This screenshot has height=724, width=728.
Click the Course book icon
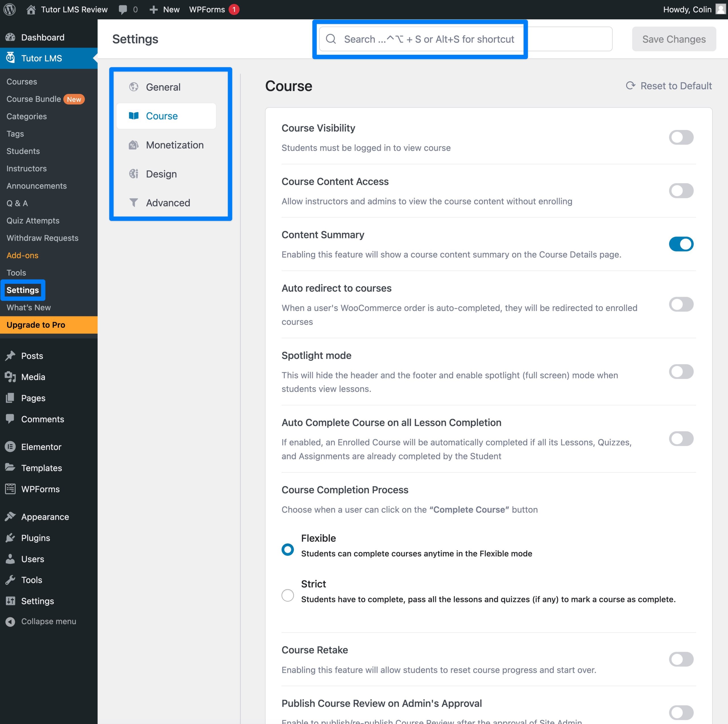133,116
